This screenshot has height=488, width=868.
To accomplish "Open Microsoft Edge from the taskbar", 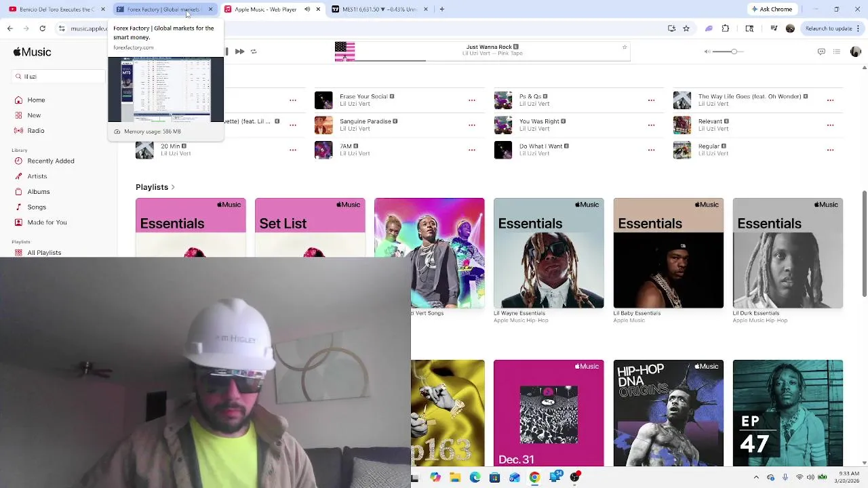I will tap(475, 477).
